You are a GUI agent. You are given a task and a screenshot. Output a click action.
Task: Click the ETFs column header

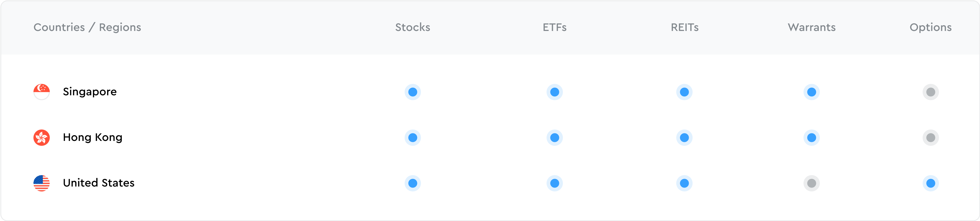coord(554,27)
